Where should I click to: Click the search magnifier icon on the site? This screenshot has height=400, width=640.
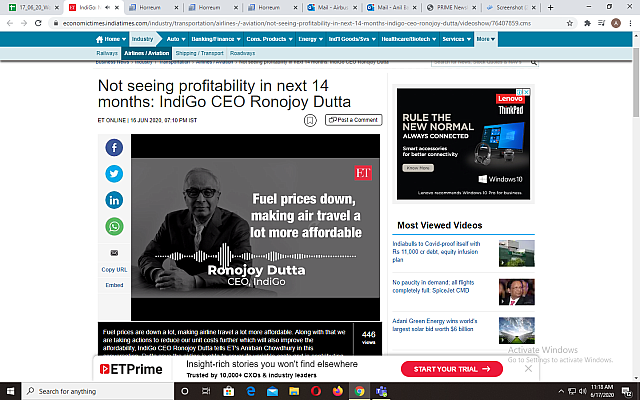pos(533,62)
